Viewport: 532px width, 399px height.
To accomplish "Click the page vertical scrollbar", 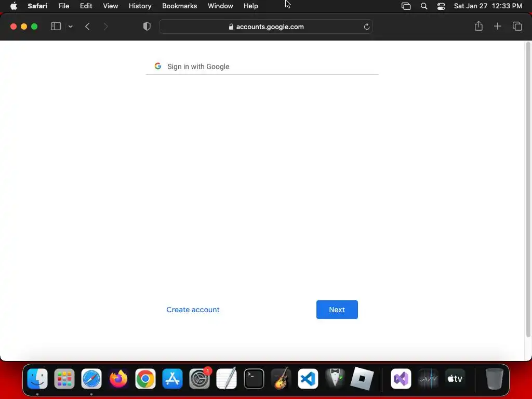I will pyautogui.click(x=528, y=189).
